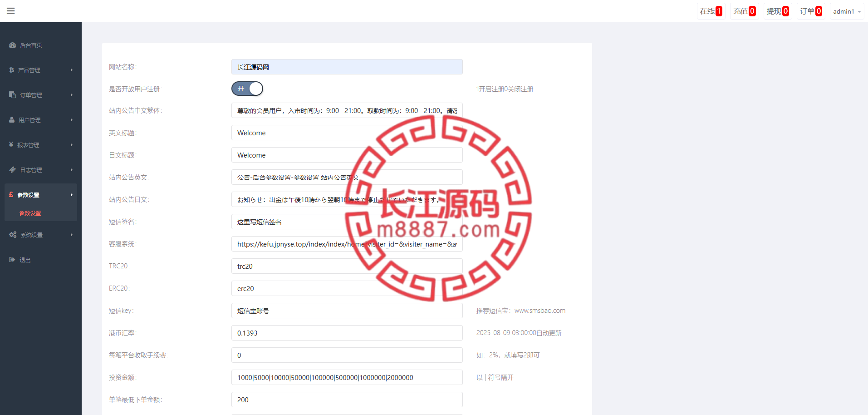Image resolution: width=868 pixels, height=415 pixels.
Task: Click the 网站名称 input field
Action: 347,67
